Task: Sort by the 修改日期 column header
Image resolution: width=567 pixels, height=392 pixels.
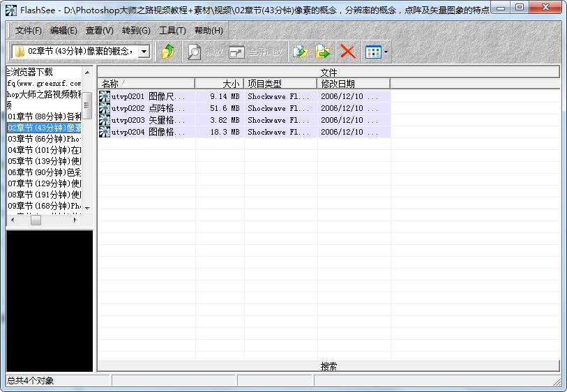Action: point(354,84)
